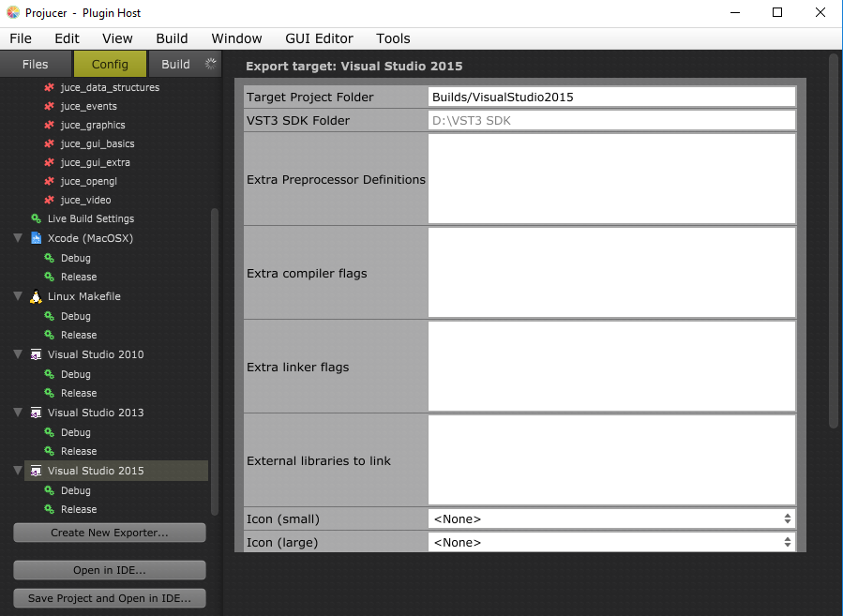Select Release under Xcode (MacOSX)
The image size is (843, 616).
(79, 277)
